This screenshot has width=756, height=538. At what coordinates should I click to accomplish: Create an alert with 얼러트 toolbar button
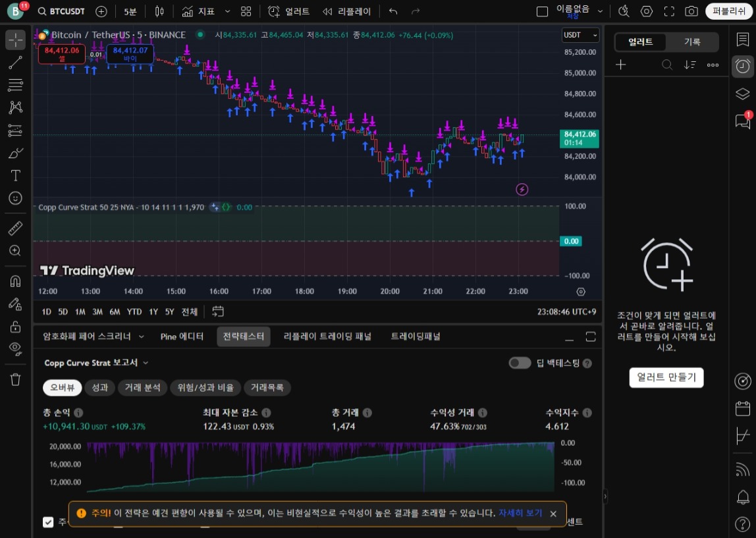tap(289, 12)
